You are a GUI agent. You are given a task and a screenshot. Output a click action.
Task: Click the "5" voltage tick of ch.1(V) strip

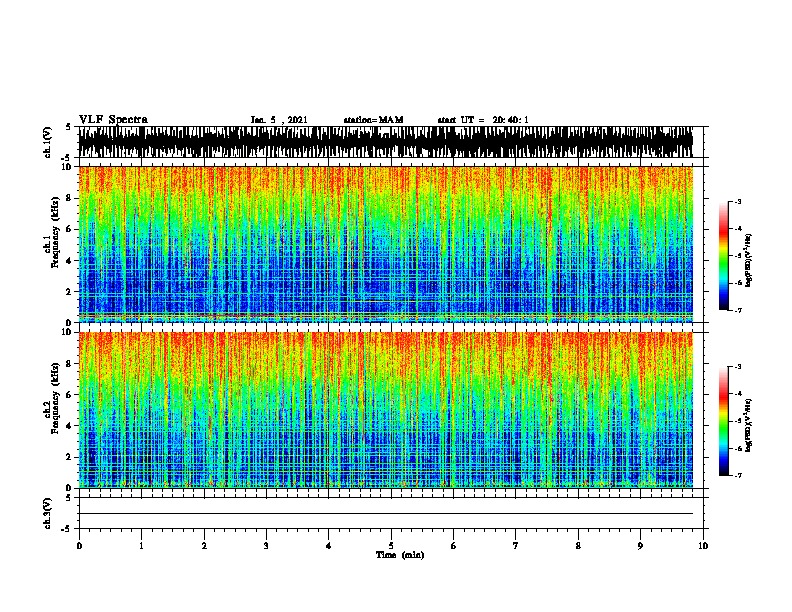pyautogui.click(x=69, y=127)
